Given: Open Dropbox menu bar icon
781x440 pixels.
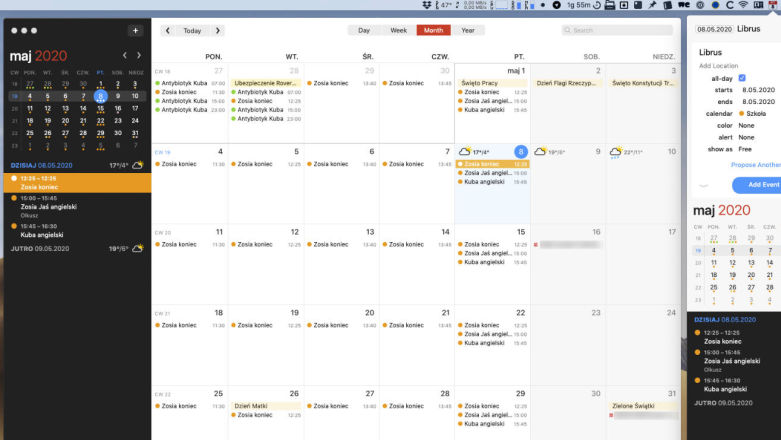Looking at the screenshot, I should pyautogui.click(x=427, y=5).
